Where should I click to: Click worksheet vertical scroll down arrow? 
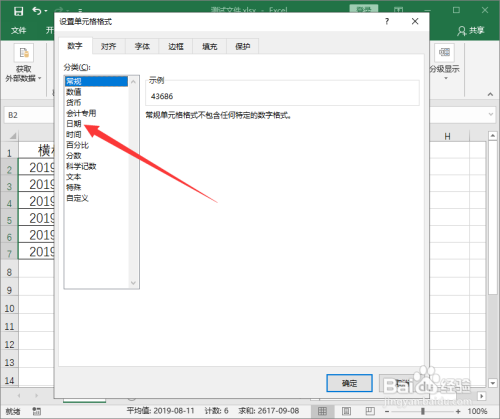coord(493,383)
